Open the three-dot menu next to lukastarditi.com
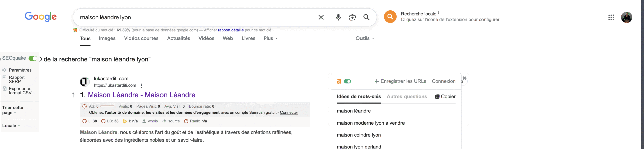Screen dimensions: 644x149 click(142, 86)
